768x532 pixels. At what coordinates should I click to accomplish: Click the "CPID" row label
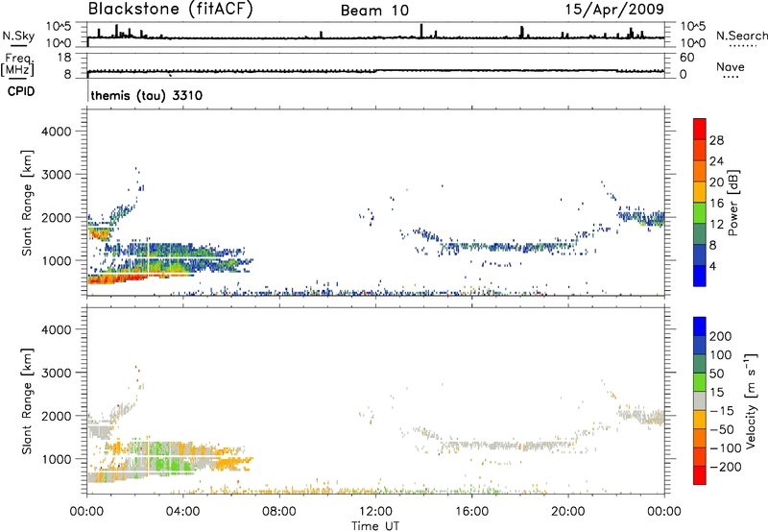click(x=21, y=91)
